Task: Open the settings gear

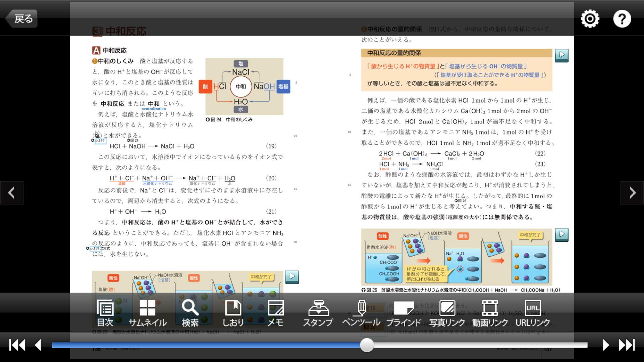Action: pyautogui.click(x=590, y=19)
